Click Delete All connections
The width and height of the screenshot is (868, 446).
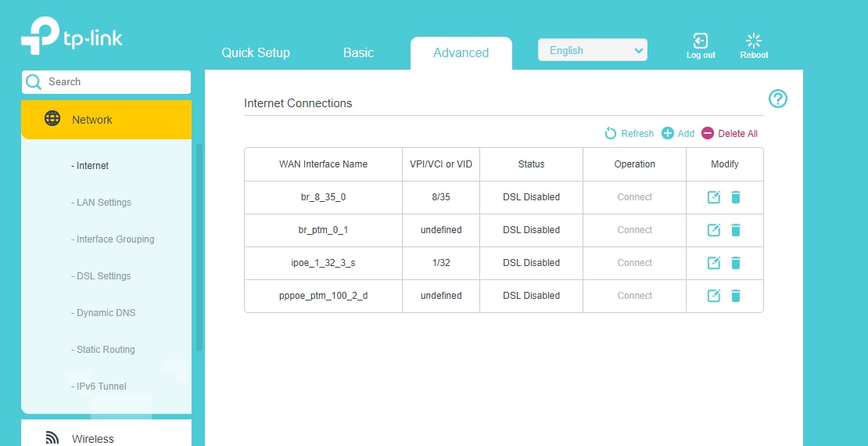(x=730, y=134)
